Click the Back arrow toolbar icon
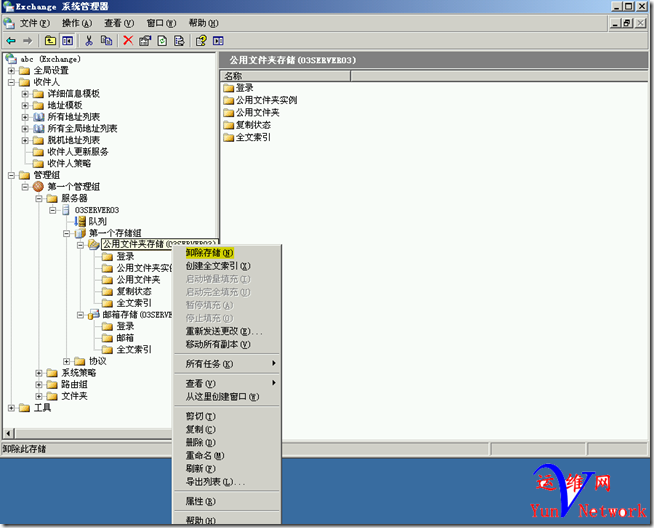 tap(11, 40)
